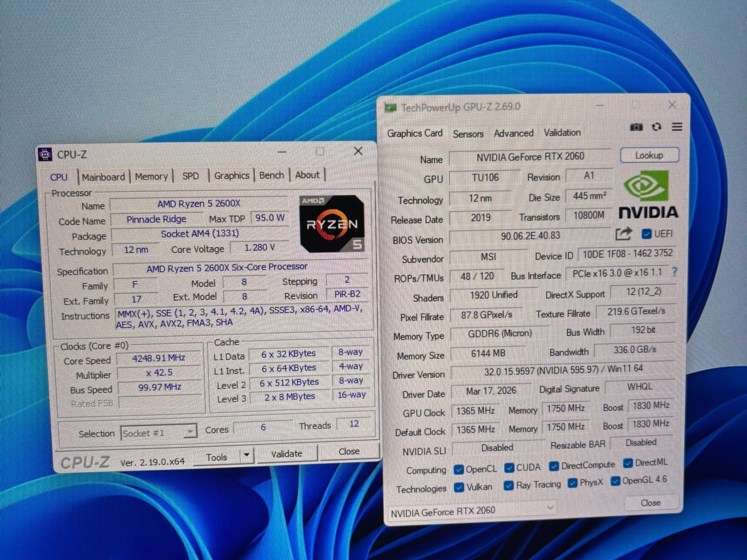Open the SPD tab
747x560 pixels.
190,176
